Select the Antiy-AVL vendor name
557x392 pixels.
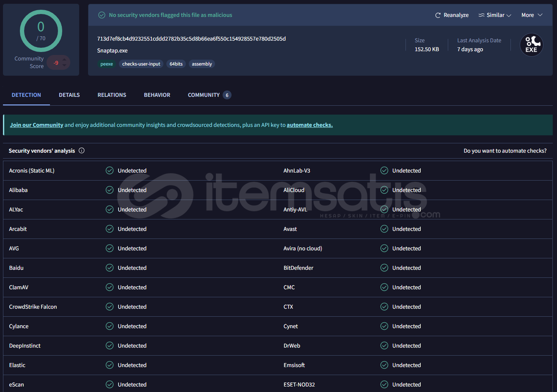295,210
